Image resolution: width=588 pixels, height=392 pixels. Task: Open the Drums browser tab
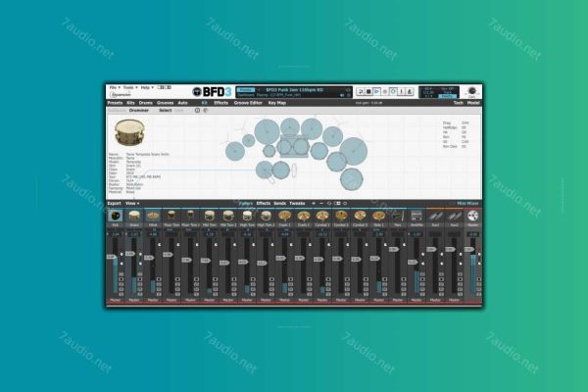coord(145,103)
